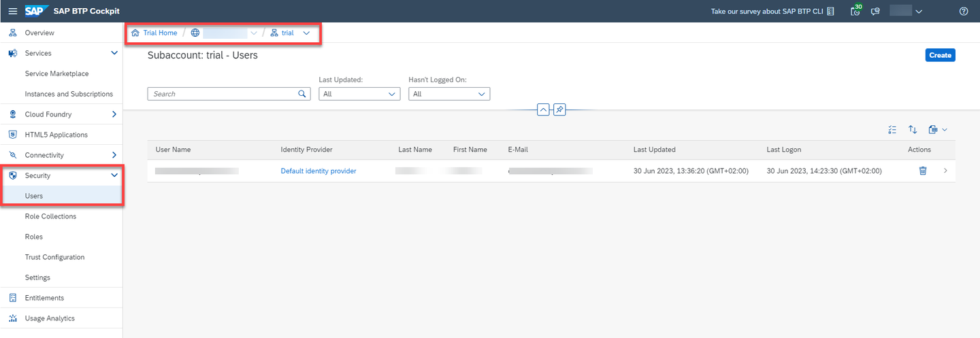
Task: Open the trial period counter icon with badge 30
Action: tap(855, 11)
